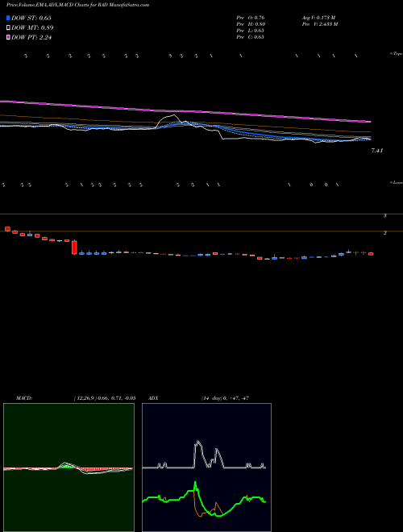Viewport: 403px width, 532px height.
Task: Select the 'DOW ST: 0.65' legend text
Action: [31, 18]
